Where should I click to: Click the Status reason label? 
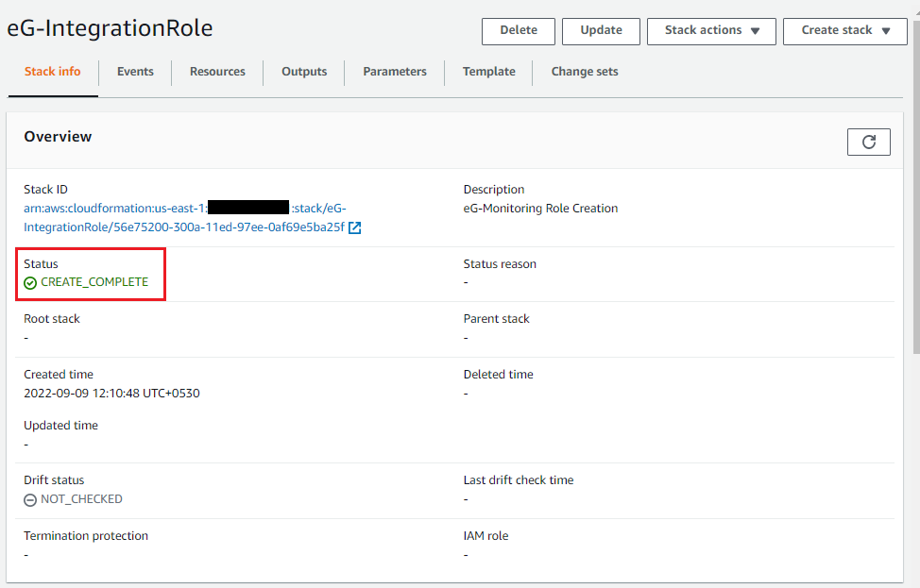click(500, 264)
